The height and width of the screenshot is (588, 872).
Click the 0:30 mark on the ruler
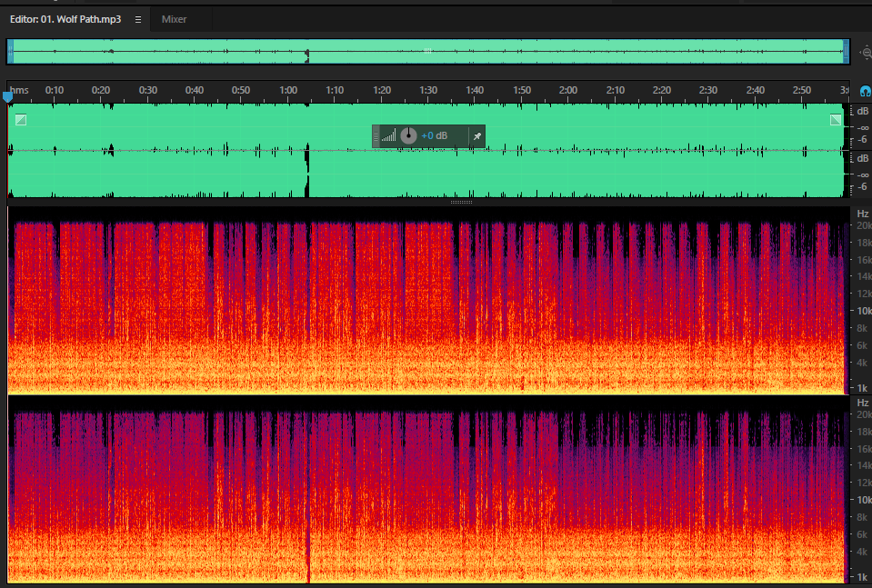(148, 90)
